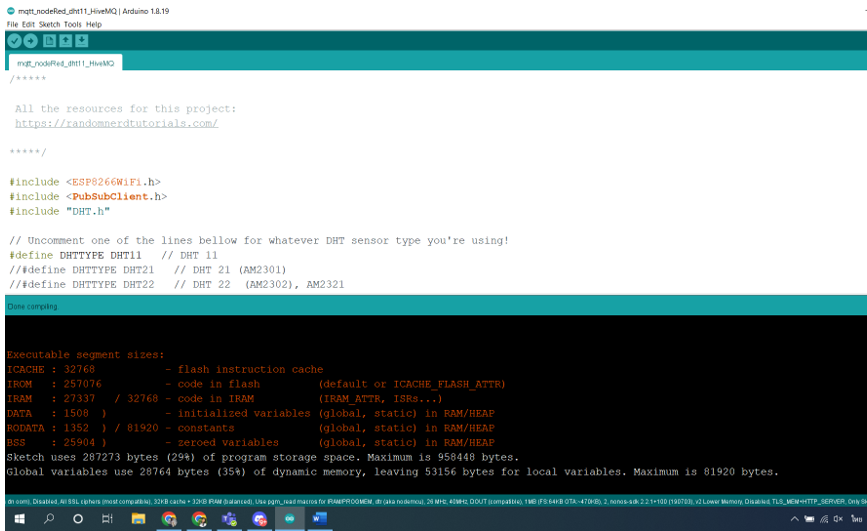Image resolution: width=867 pixels, height=531 pixels.
Task: Open a sketch with the Open icon
Action: (65, 40)
